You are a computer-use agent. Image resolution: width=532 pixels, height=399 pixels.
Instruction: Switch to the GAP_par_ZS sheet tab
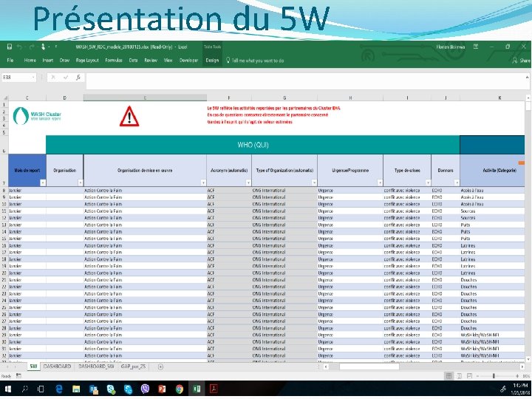(133, 366)
